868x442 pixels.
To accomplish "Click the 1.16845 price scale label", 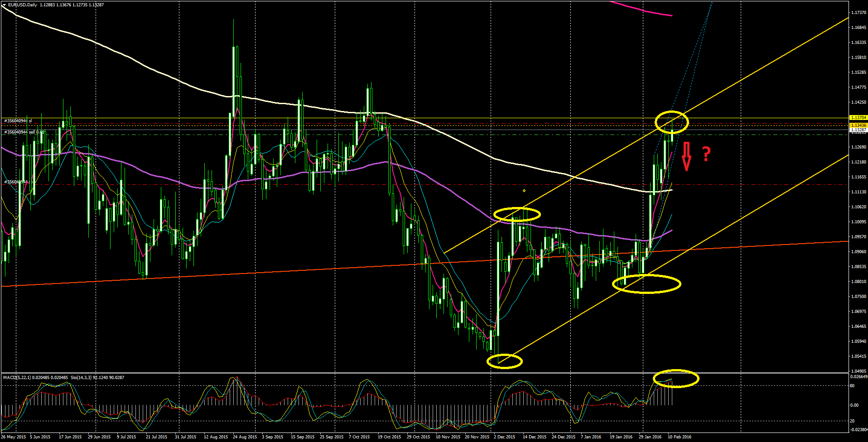I will [859, 28].
